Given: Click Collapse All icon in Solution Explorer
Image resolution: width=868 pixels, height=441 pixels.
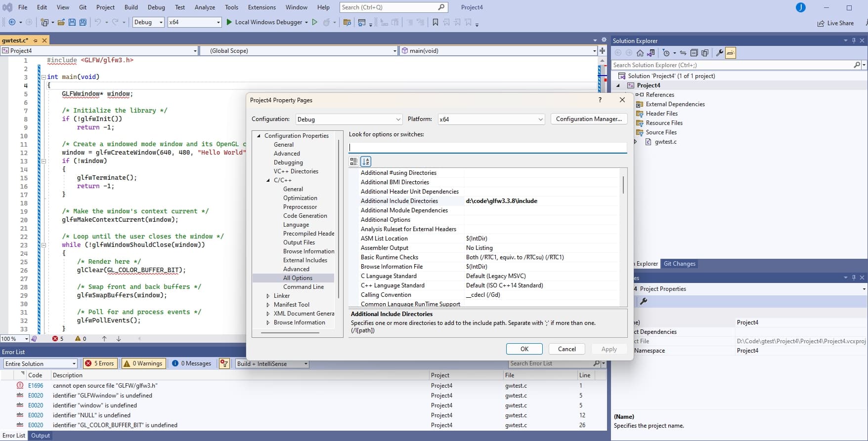Looking at the screenshot, I should click(x=694, y=53).
